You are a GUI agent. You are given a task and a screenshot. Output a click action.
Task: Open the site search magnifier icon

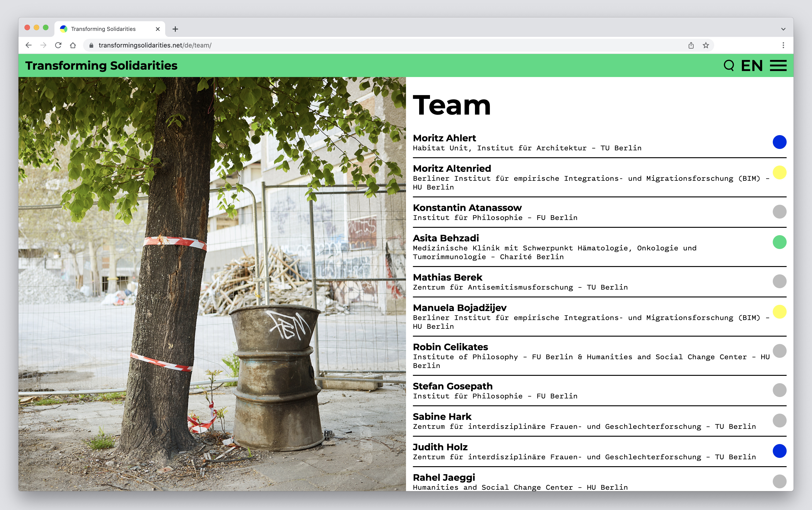pyautogui.click(x=729, y=65)
